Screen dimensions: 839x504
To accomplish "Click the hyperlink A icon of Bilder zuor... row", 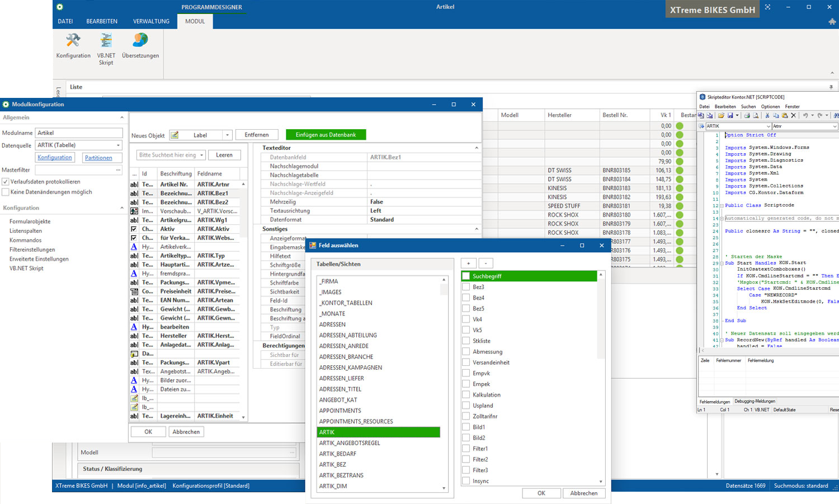I will coord(134,380).
